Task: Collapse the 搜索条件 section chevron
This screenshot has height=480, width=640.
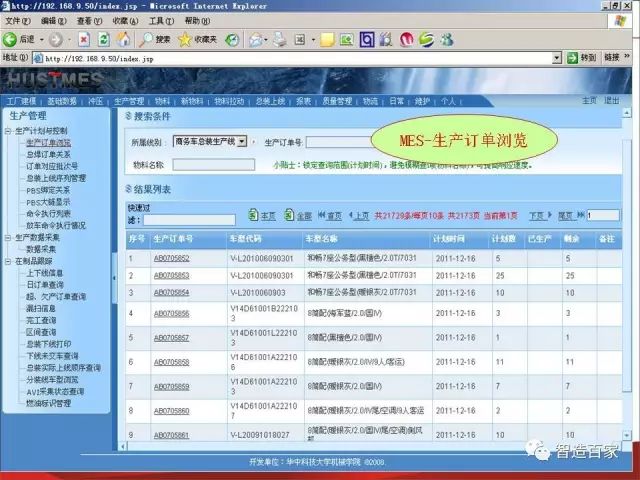Action: coord(129,116)
